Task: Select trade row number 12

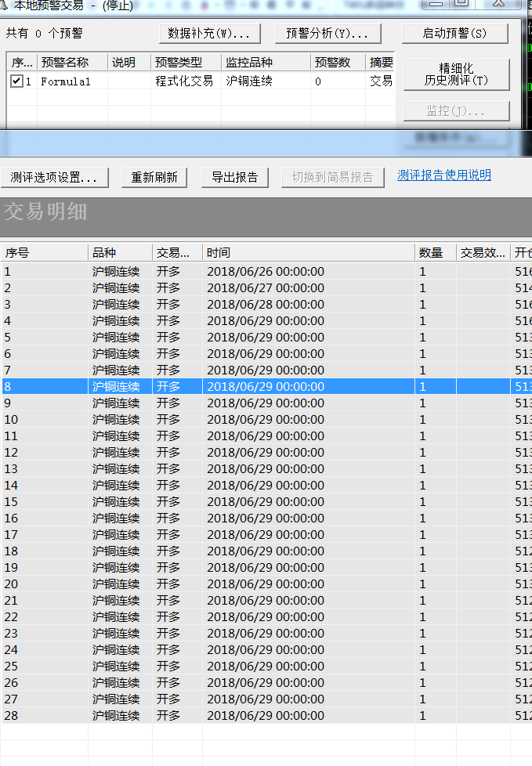Action: coord(266,453)
